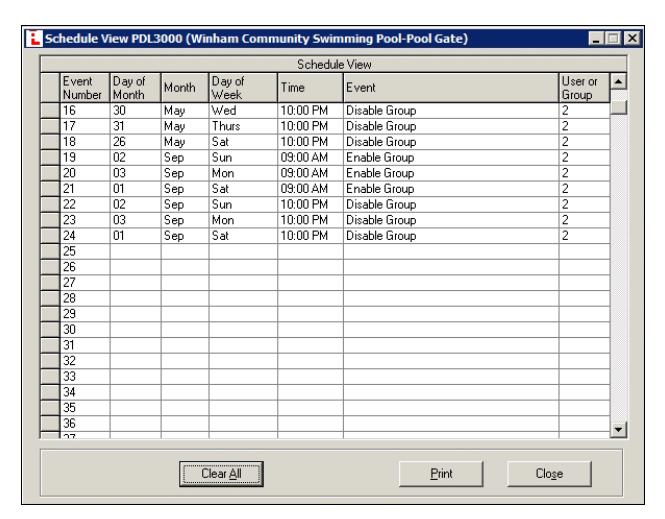Click user group 2 in row 20
Screen dimensions: 665x519
pos(584,173)
